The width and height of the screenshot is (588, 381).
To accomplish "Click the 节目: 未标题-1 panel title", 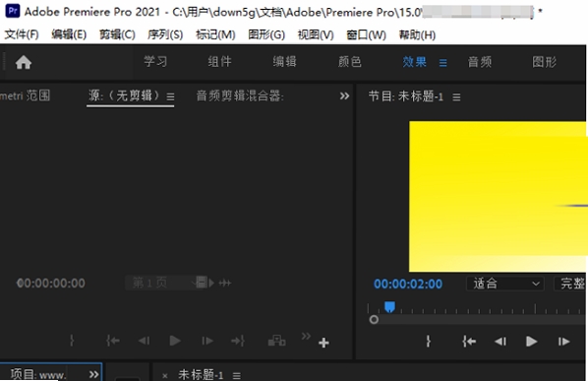I will click(x=406, y=96).
